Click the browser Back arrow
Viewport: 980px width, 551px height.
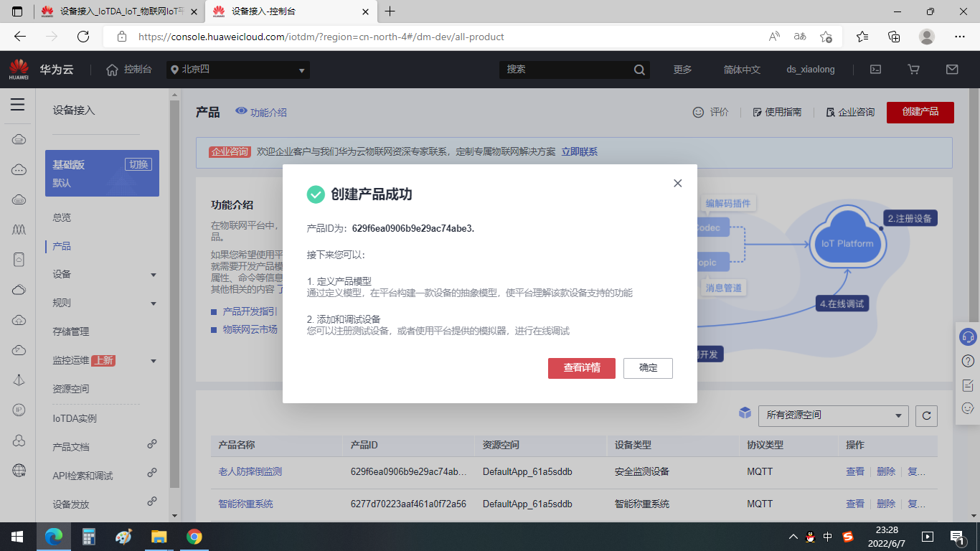(20, 37)
